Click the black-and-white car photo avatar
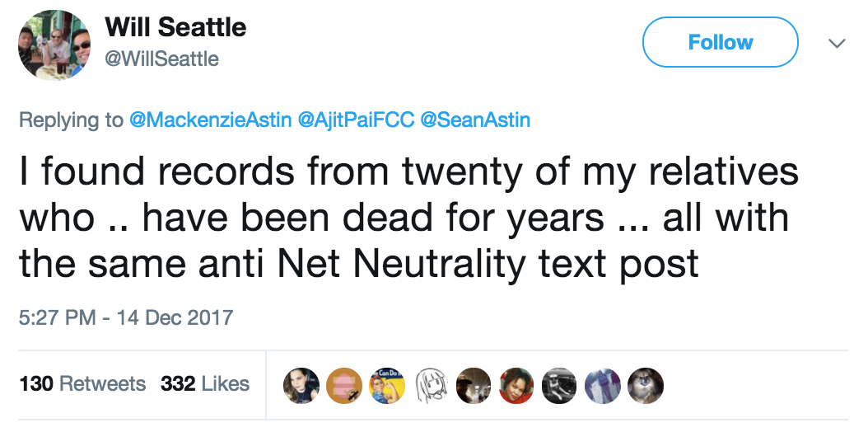This screenshot has width=868, height=432. click(x=558, y=384)
